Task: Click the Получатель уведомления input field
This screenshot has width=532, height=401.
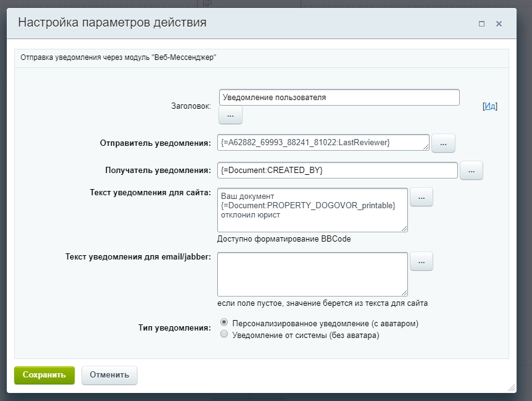Action: point(337,171)
